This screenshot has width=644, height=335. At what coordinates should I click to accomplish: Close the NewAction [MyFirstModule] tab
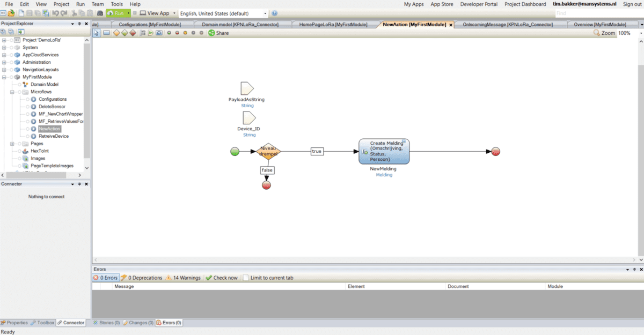coord(451,25)
